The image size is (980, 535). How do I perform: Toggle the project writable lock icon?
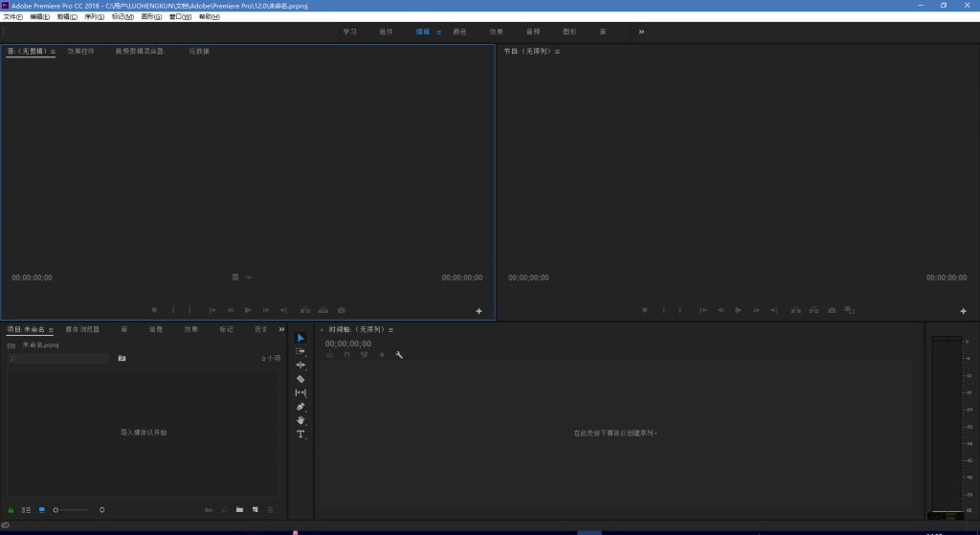click(x=11, y=510)
